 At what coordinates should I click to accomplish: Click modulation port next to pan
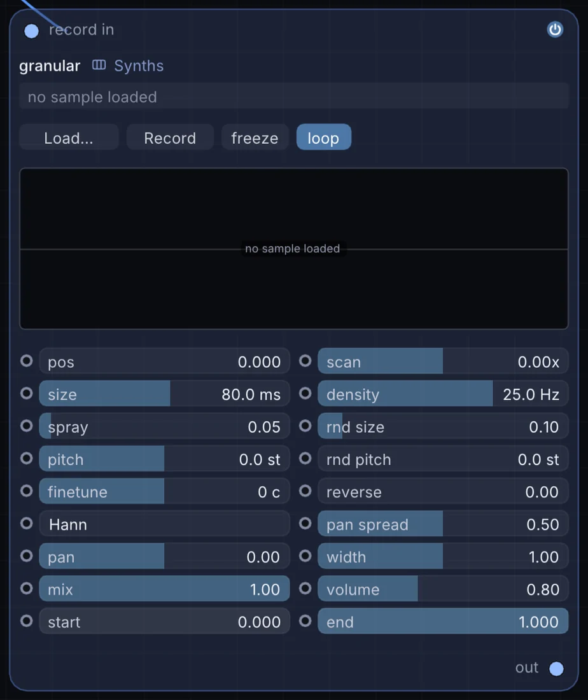point(26,556)
